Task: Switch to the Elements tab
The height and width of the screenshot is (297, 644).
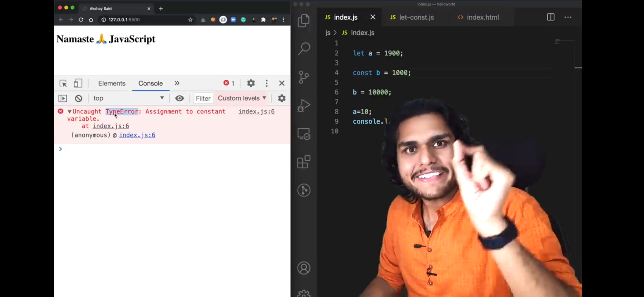Action: [x=112, y=83]
